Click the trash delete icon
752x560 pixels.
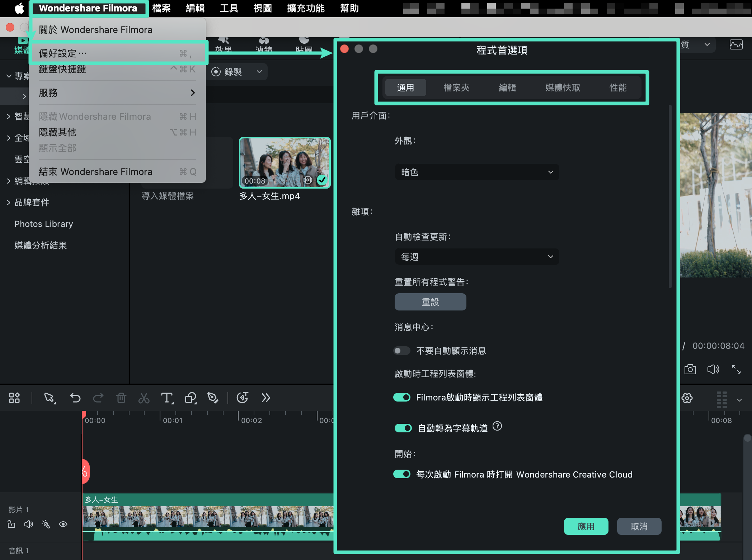(121, 398)
